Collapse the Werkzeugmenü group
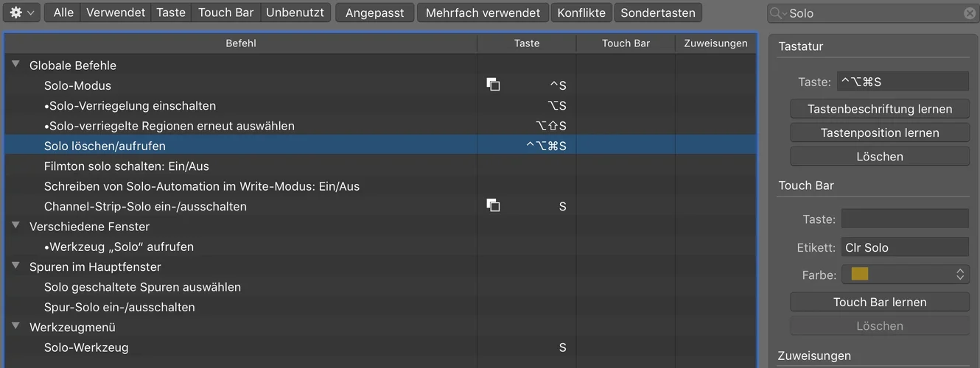The image size is (980, 368). pos(16,327)
